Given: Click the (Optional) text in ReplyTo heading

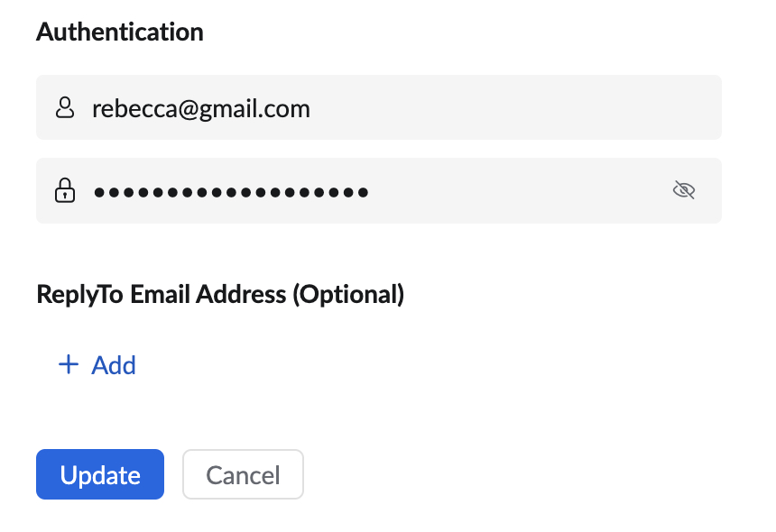Looking at the screenshot, I should click(x=348, y=294).
